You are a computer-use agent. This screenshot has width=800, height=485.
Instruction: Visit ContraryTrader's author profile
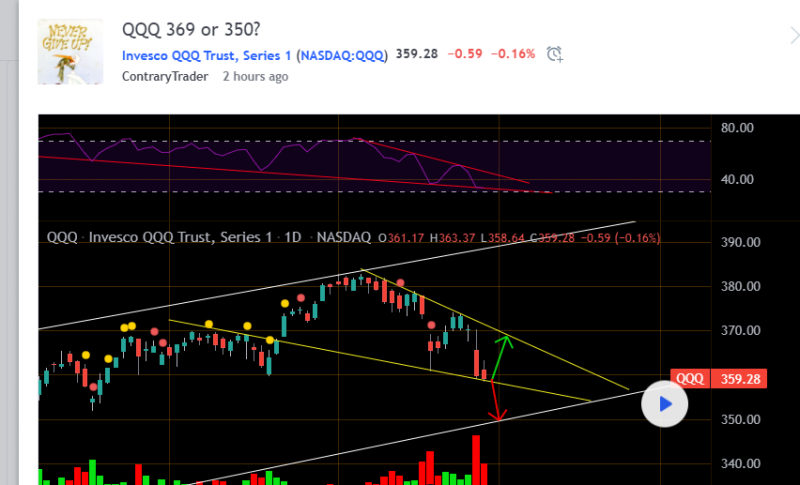[x=164, y=76]
